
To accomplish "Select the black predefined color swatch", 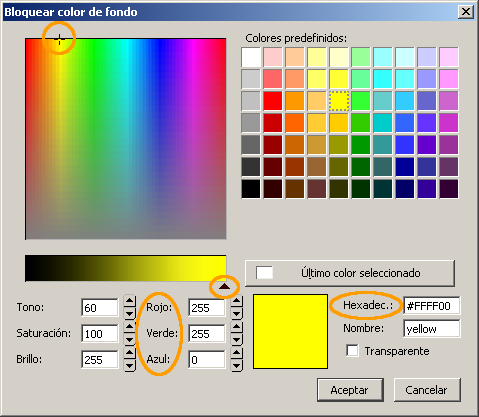I will [251, 189].
